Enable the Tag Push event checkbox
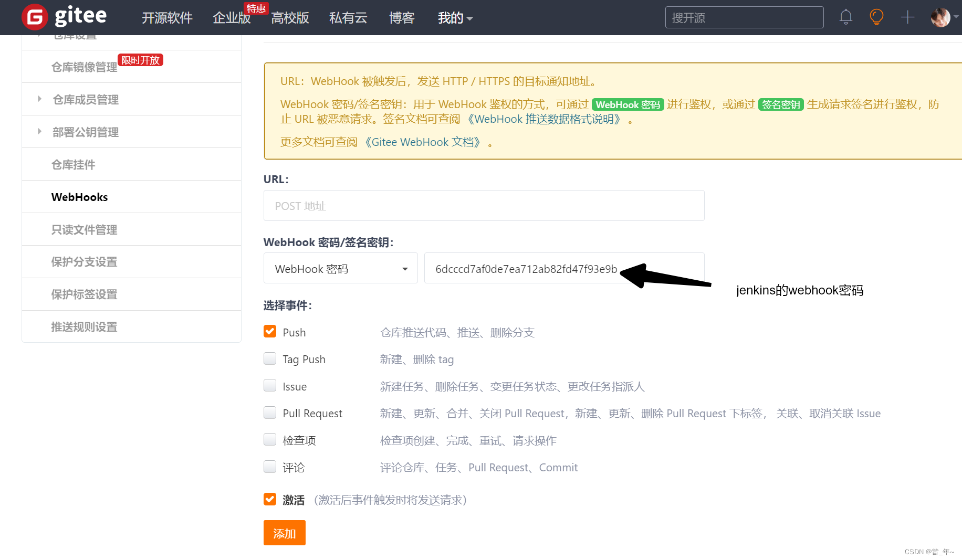This screenshot has height=560, width=962. coord(270,358)
